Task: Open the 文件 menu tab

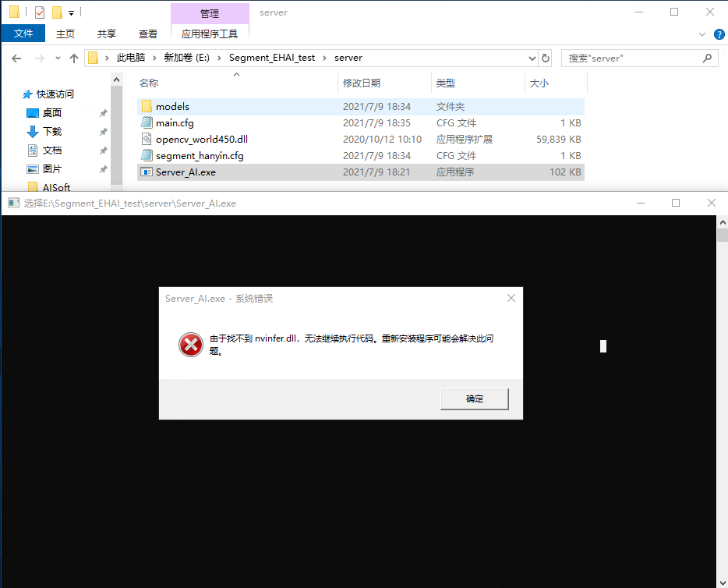Action: 23,34
